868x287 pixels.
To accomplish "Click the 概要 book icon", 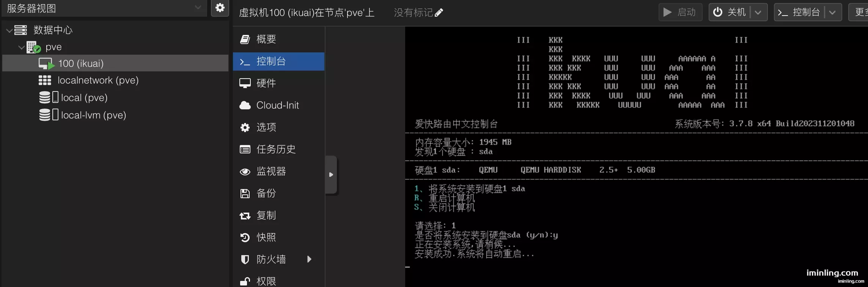I will click(x=245, y=39).
